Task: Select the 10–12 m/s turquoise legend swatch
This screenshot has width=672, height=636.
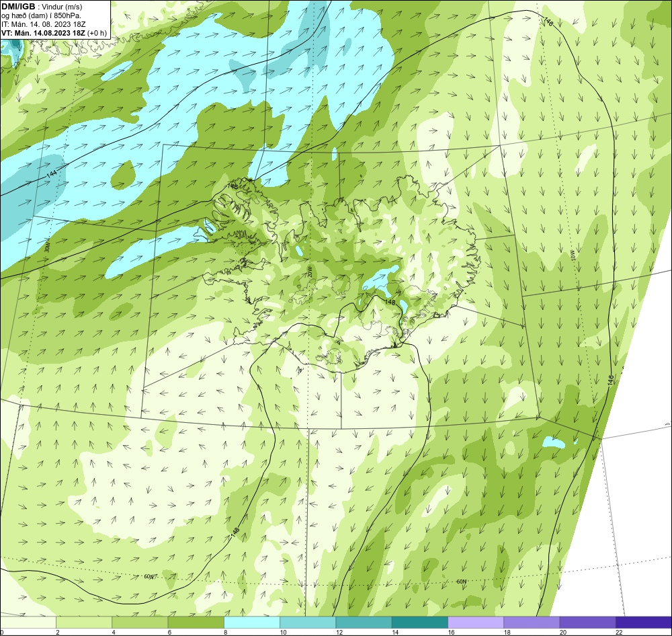Action: [308, 623]
